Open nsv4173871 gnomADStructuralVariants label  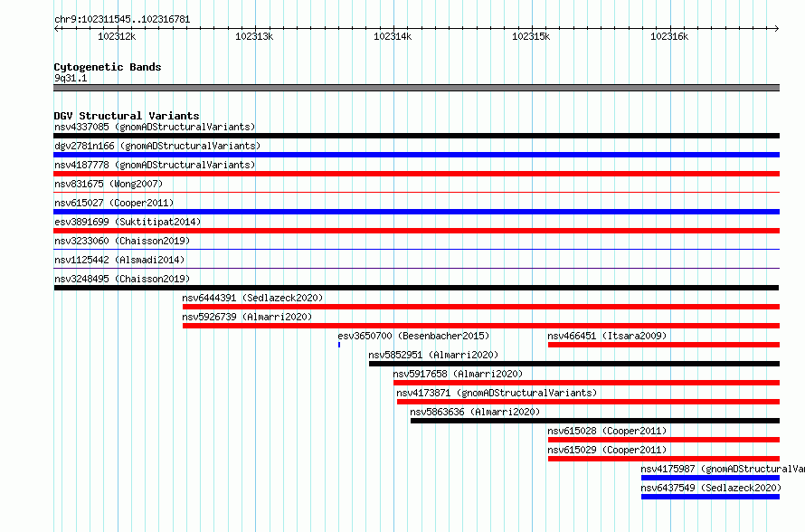point(497,393)
